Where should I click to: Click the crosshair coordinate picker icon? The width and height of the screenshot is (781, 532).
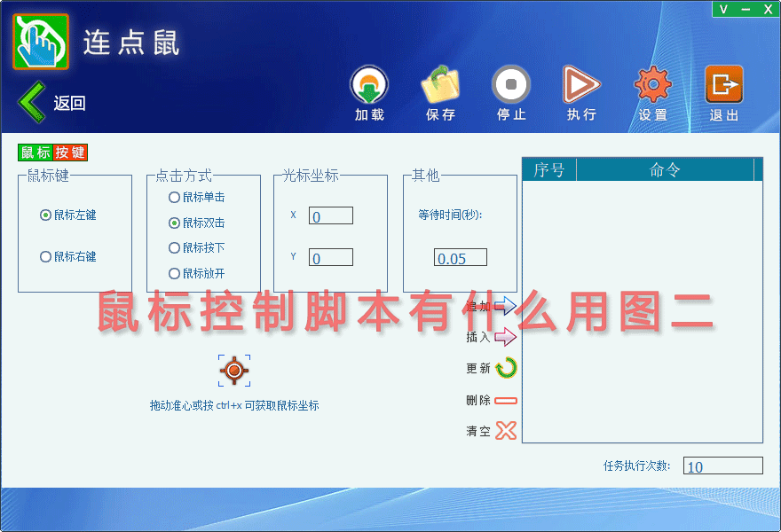click(234, 371)
